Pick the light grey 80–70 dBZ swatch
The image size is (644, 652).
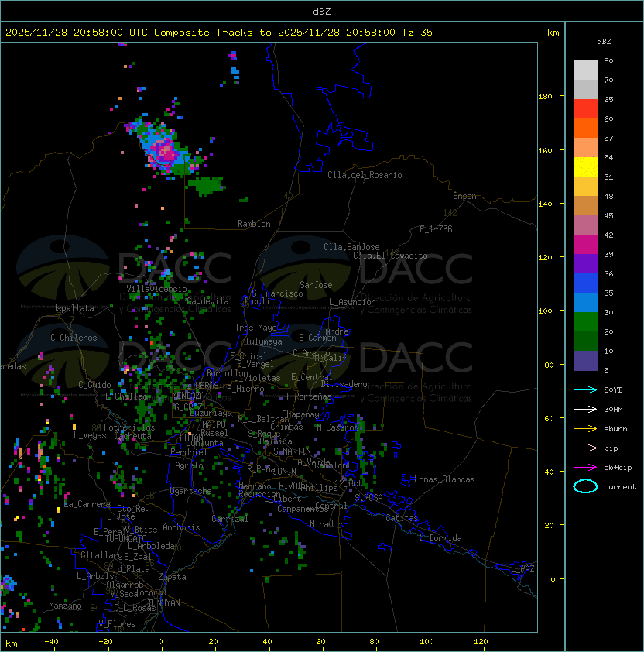[585, 70]
